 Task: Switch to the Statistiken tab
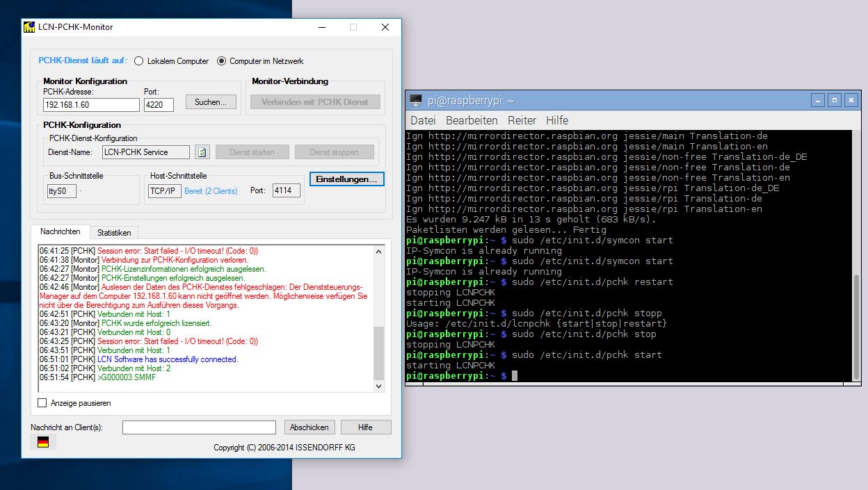click(x=114, y=232)
